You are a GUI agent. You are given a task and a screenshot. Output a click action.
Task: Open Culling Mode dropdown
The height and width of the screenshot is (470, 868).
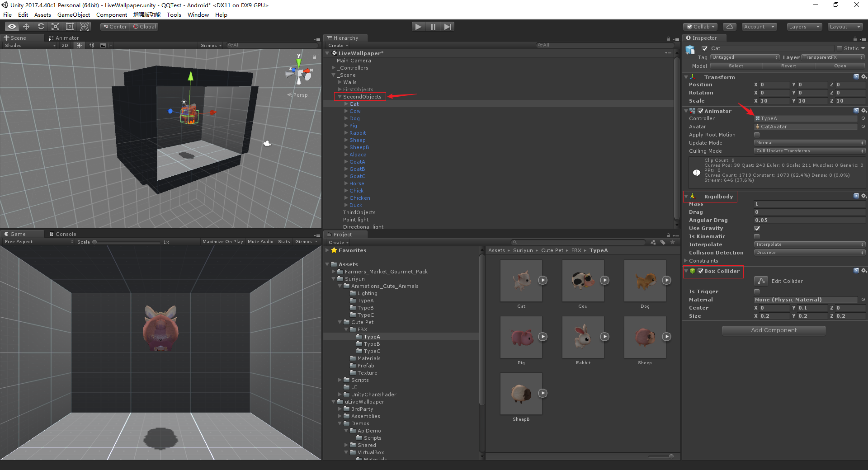pyautogui.click(x=809, y=151)
